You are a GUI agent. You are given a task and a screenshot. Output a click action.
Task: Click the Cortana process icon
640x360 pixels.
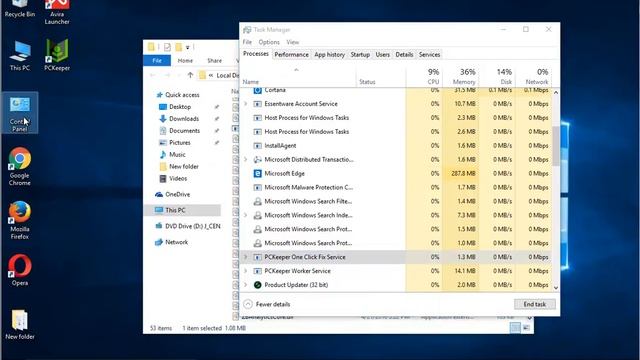(257, 90)
